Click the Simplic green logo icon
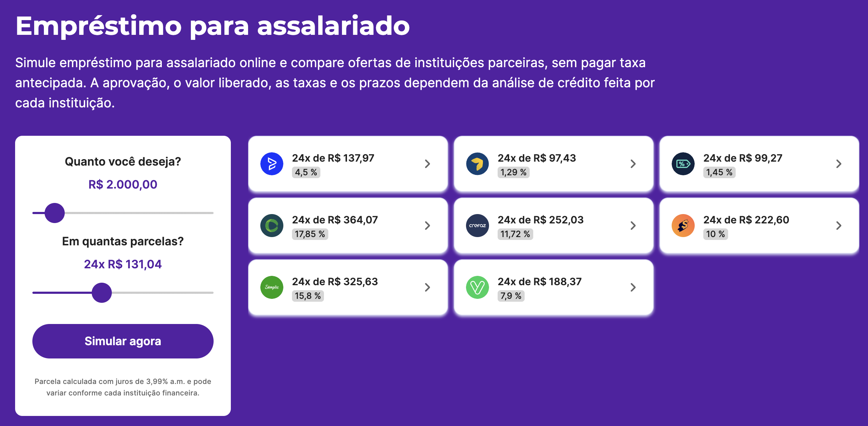Screen dimensions: 868x426 click(x=272, y=287)
